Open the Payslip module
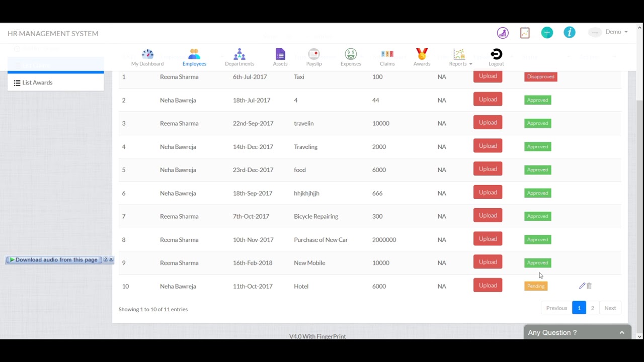Viewport: 644px width, 362px height. point(314,57)
